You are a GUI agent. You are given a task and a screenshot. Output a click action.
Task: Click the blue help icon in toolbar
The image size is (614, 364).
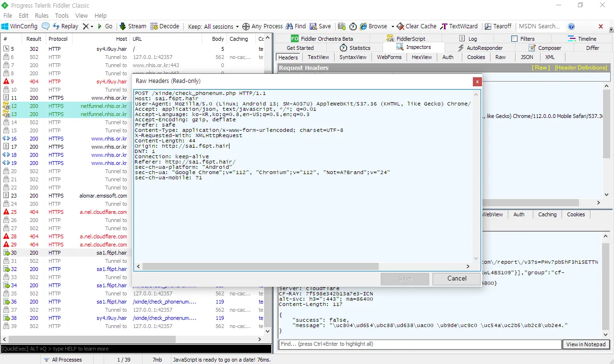pos(571,26)
